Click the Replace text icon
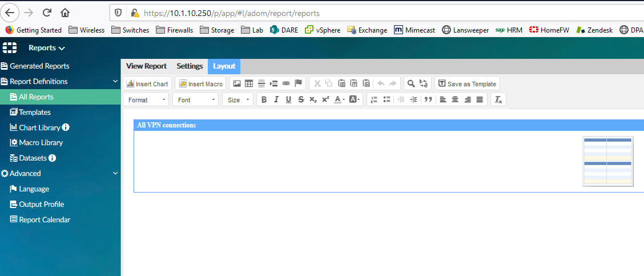 coord(424,83)
